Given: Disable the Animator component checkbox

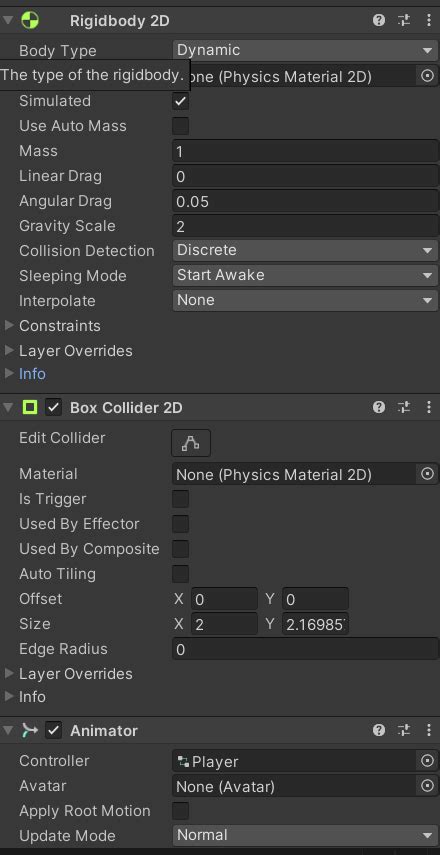Looking at the screenshot, I should click(x=53, y=730).
